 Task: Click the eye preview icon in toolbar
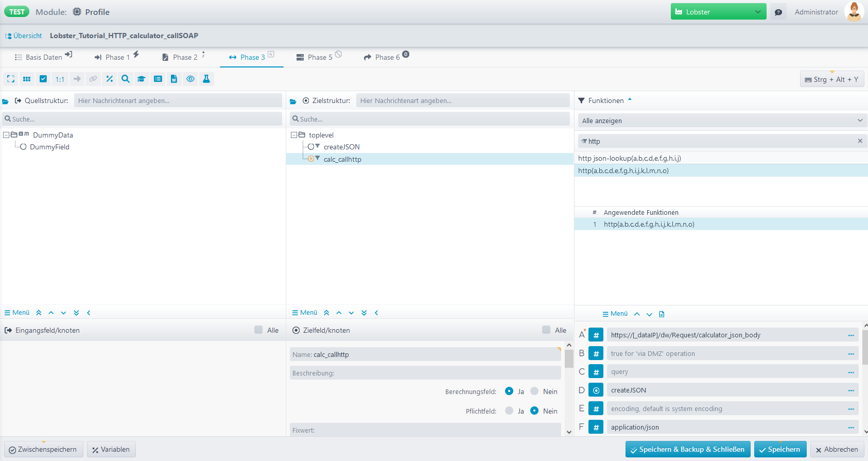click(x=190, y=79)
